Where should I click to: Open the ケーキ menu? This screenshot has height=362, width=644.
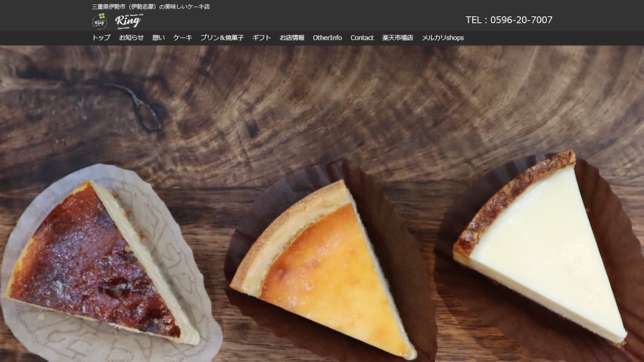click(183, 38)
